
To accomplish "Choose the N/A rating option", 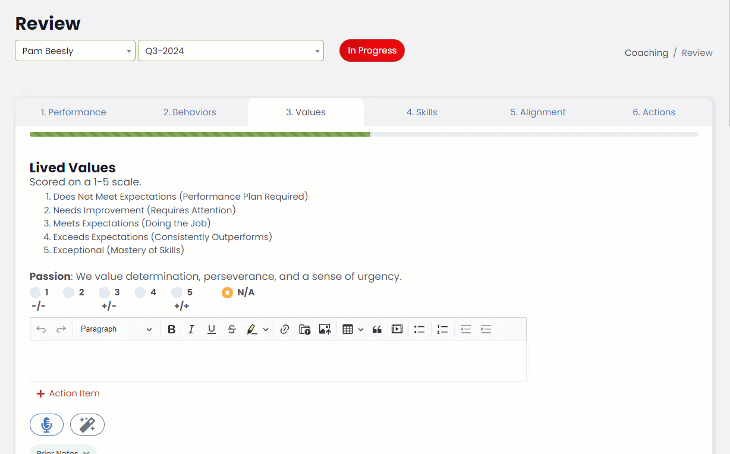I will [x=227, y=293].
